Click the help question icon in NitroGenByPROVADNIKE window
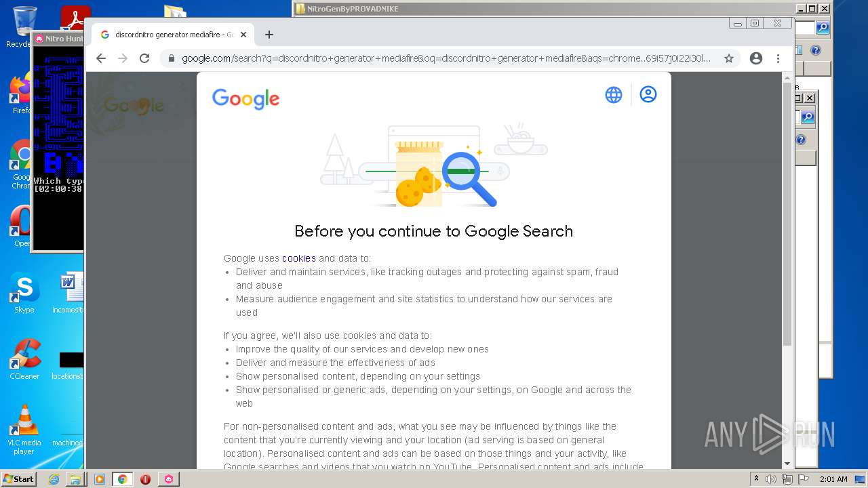Screen dimensions: 868x488 coord(816,50)
